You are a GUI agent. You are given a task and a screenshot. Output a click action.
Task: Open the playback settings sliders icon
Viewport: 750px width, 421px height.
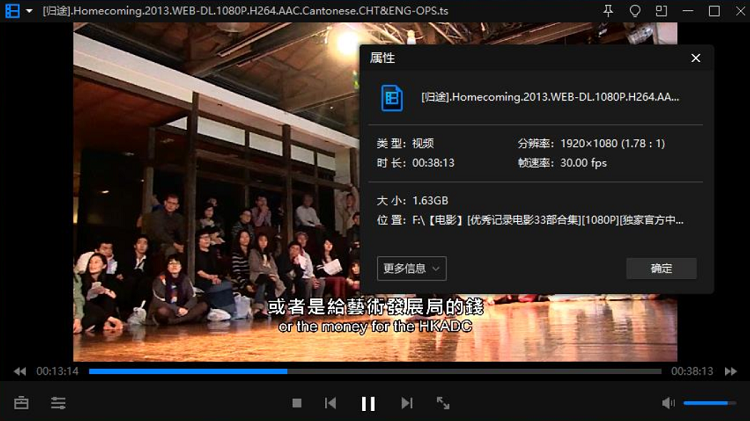pos(59,403)
